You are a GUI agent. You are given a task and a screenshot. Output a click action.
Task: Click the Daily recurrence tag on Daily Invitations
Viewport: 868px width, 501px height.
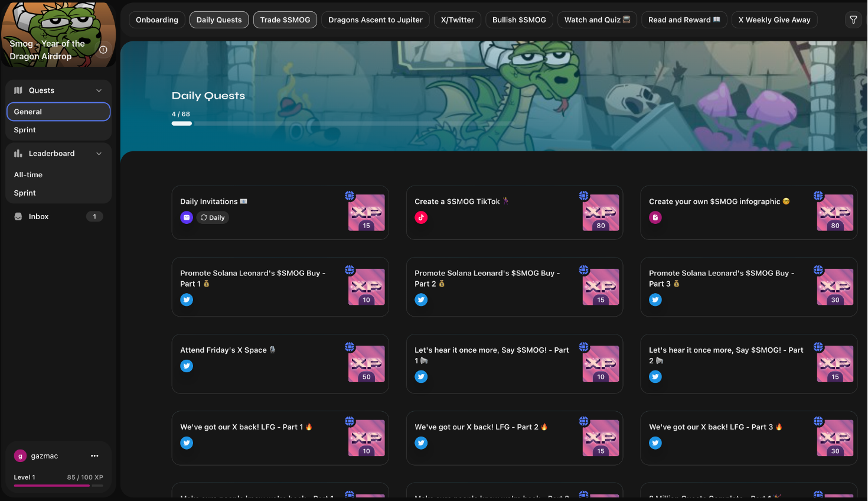tap(213, 217)
